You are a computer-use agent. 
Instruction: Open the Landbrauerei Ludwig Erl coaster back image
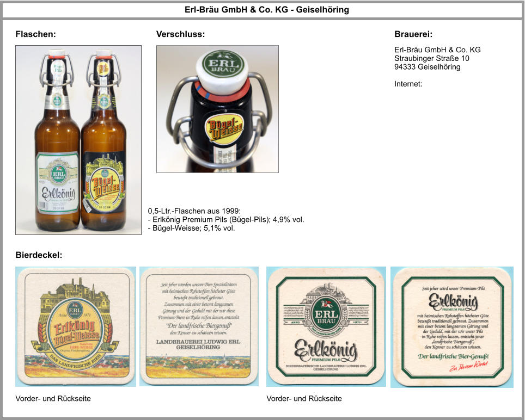[199, 326]
